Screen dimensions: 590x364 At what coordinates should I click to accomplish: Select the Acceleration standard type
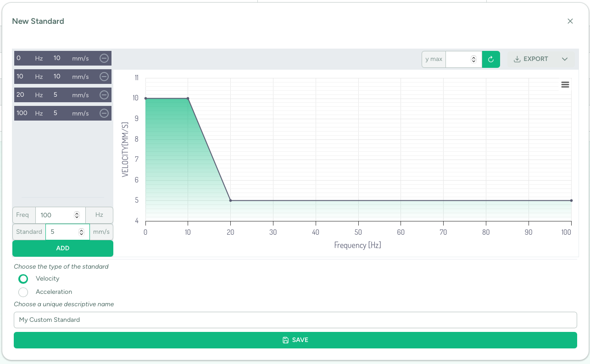pos(23,292)
